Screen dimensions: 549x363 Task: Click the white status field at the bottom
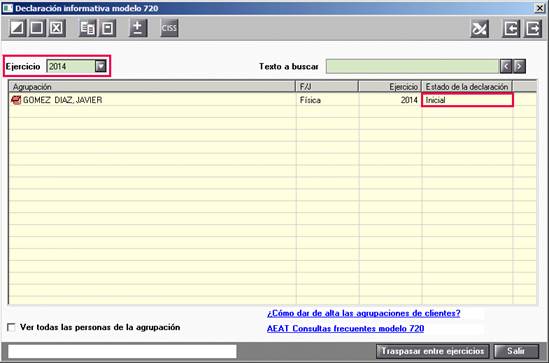coord(122,351)
